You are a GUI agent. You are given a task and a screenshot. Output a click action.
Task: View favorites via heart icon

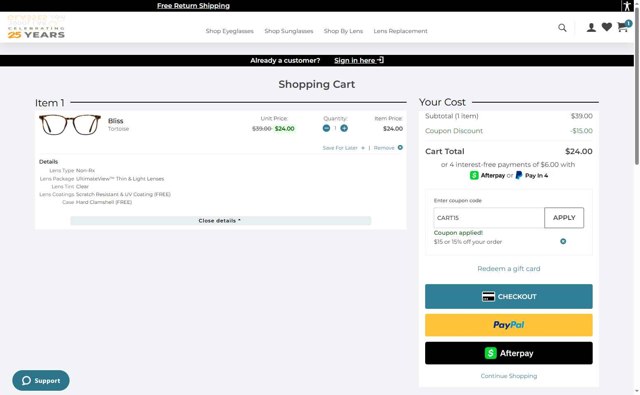pos(607,27)
